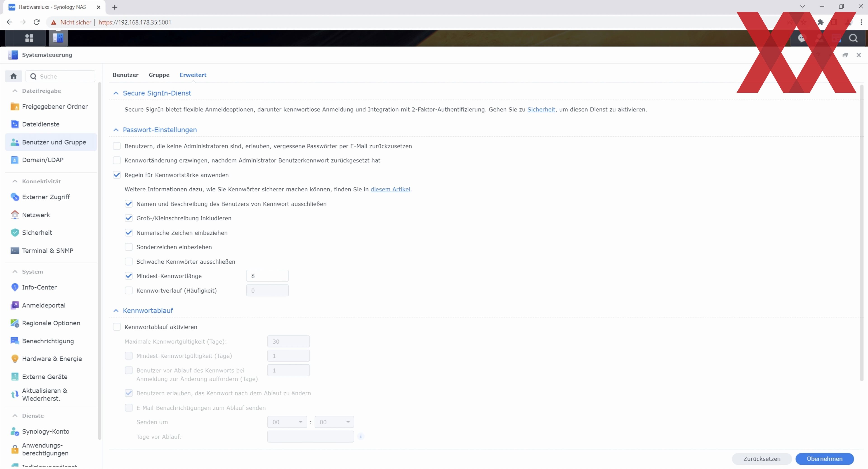868x469 pixels.
Task: Click Übernehmen button
Action: tap(825, 459)
